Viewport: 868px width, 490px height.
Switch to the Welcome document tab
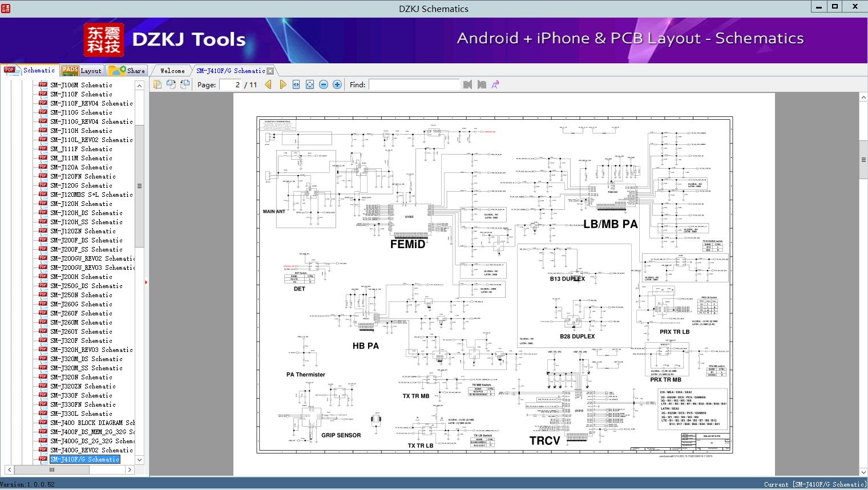[172, 71]
